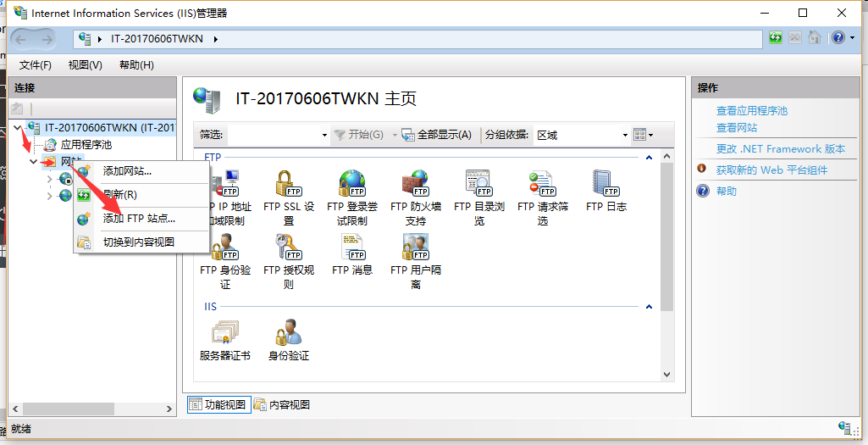Image resolution: width=868 pixels, height=445 pixels.
Task: Collapse the IIS group section
Action: (650, 307)
